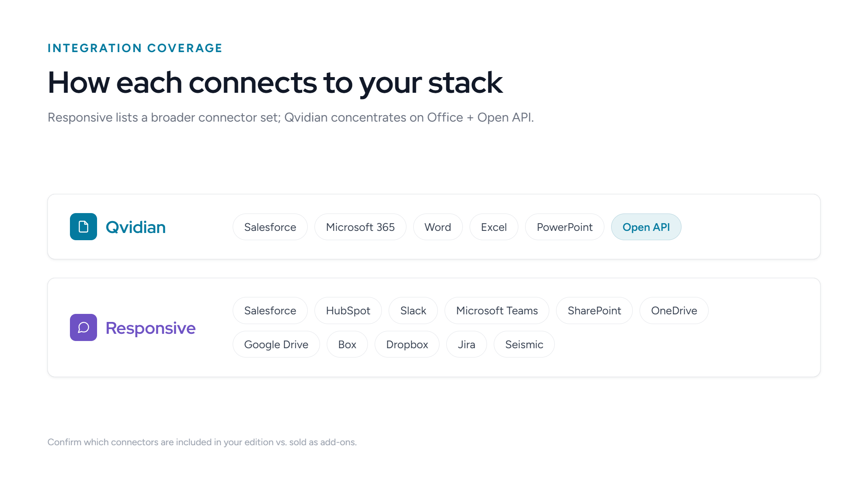Choose the Seismic chip
Screen dimensions: 868x488
point(524,344)
